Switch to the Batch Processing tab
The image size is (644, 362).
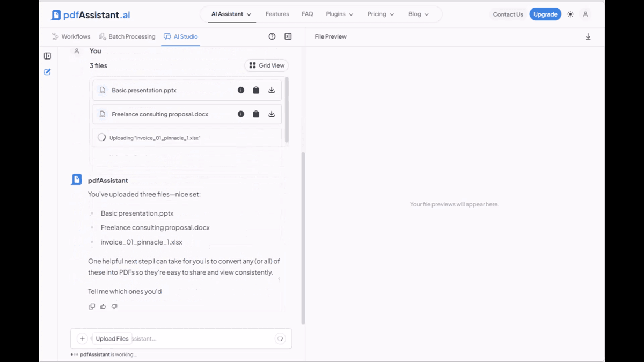[127, 36]
